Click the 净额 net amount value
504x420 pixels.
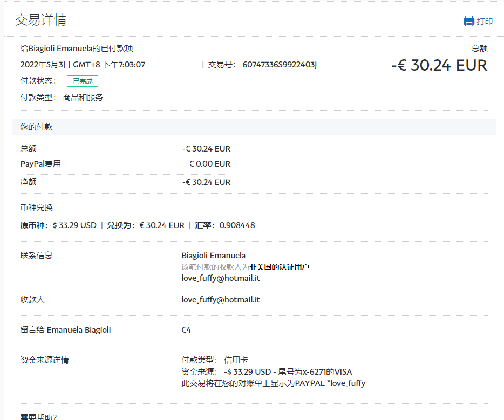click(x=206, y=182)
